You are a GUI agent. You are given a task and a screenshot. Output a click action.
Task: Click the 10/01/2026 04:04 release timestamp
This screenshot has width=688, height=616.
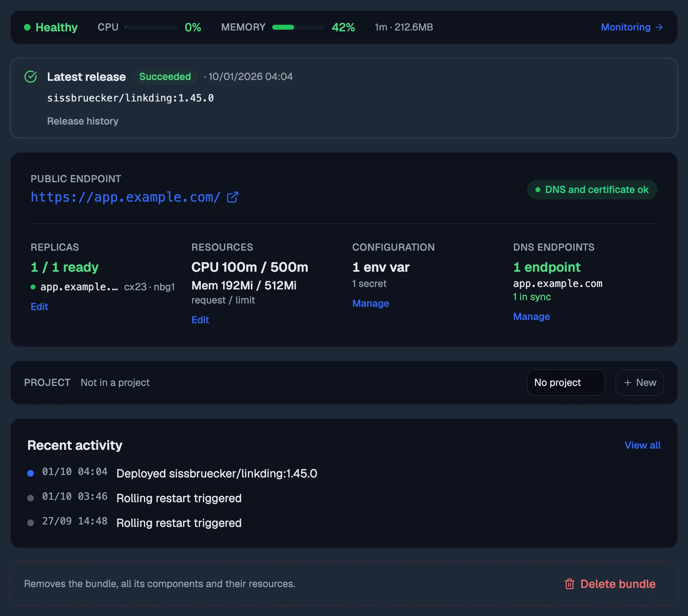(x=250, y=77)
